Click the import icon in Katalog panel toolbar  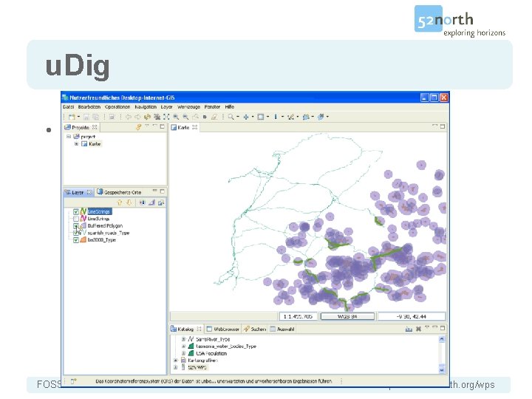(409, 329)
